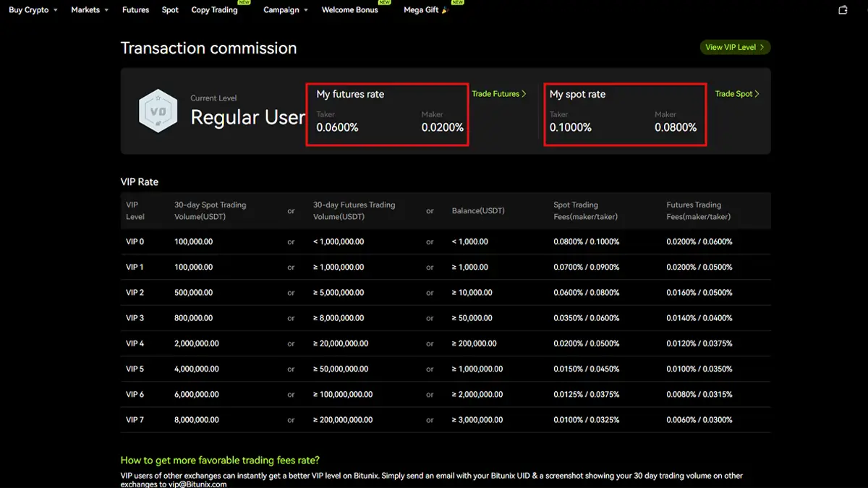The width and height of the screenshot is (868, 488).
Task: Click the Regular User level text
Action: pos(248,118)
